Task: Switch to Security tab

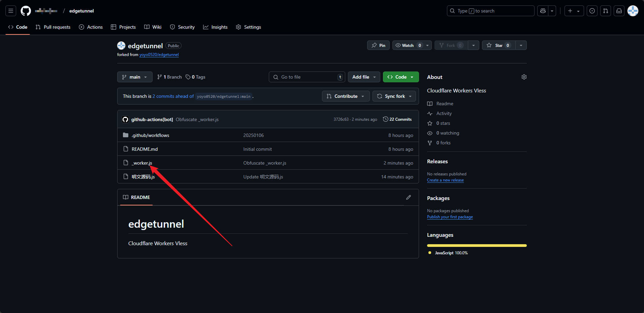Action: coord(182,27)
